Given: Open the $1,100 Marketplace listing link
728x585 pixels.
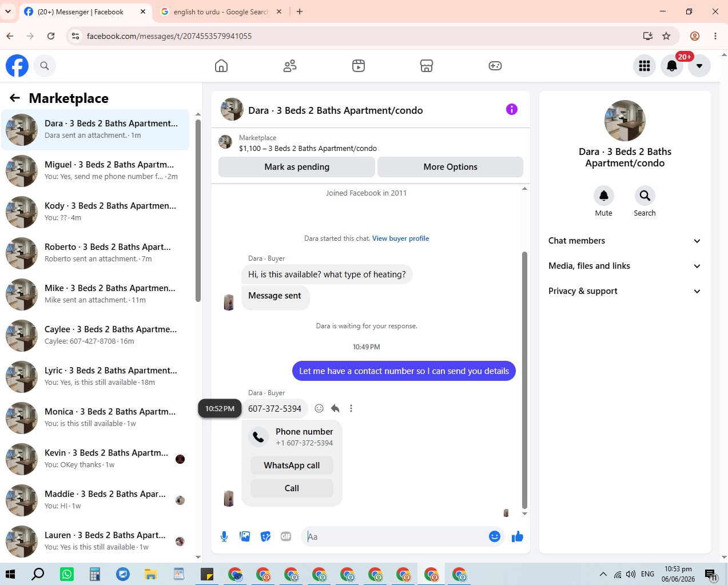Looking at the screenshot, I should point(308,148).
